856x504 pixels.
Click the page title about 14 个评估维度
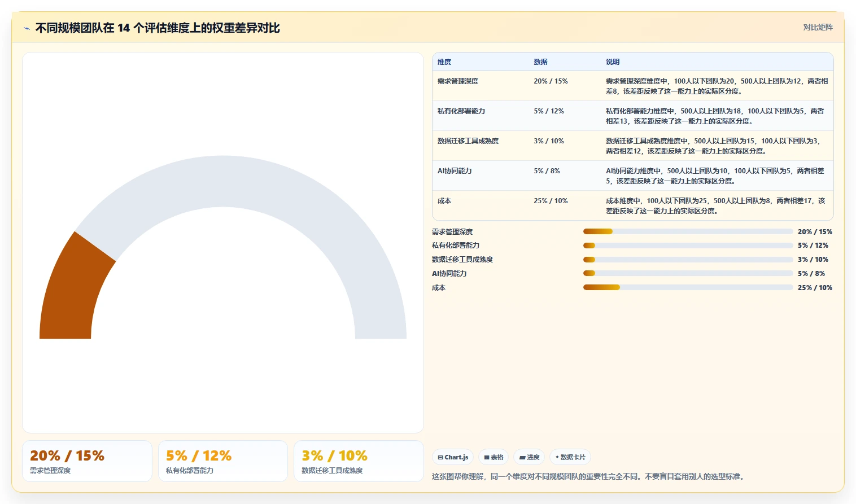pos(158,28)
